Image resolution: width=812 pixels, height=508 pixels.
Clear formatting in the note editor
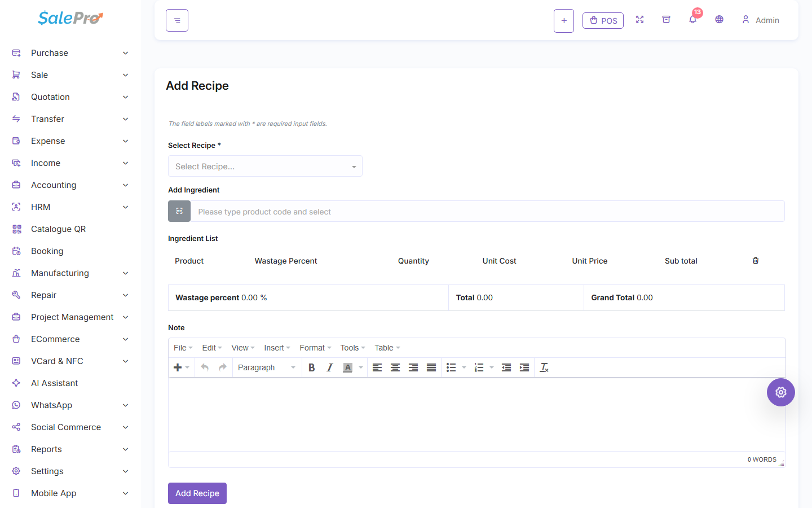point(544,367)
